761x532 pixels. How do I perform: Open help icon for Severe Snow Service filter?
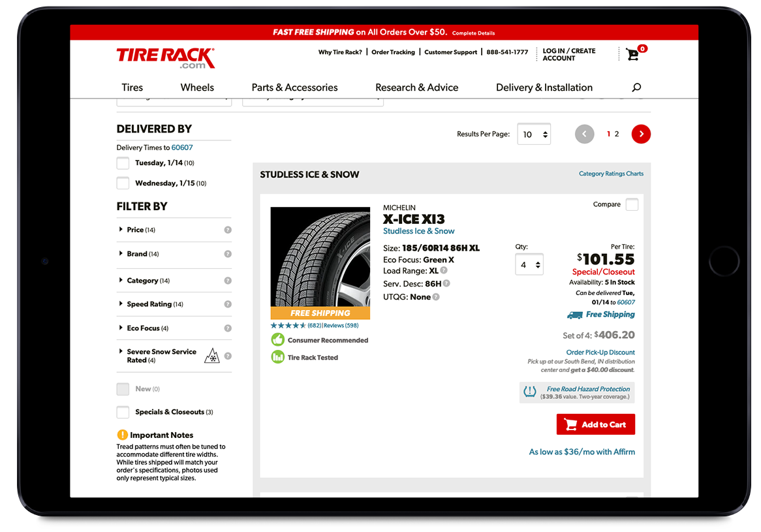tap(228, 356)
